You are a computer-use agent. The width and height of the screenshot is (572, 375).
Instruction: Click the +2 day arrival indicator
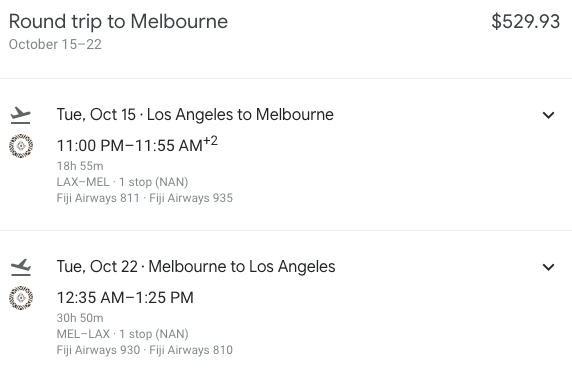pyautogui.click(x=210, y=141)
